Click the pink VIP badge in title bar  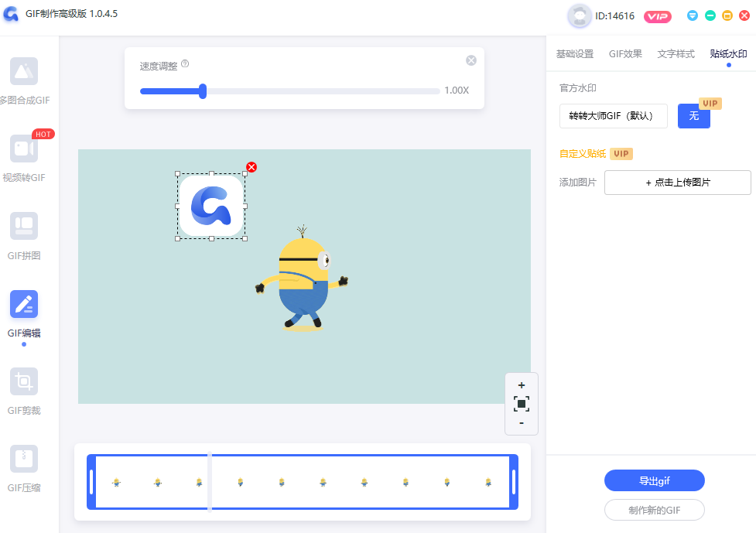coord(658,17)
